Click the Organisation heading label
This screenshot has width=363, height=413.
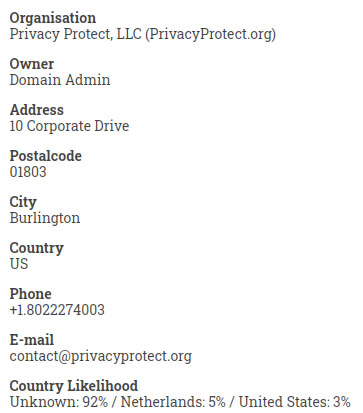53,18
